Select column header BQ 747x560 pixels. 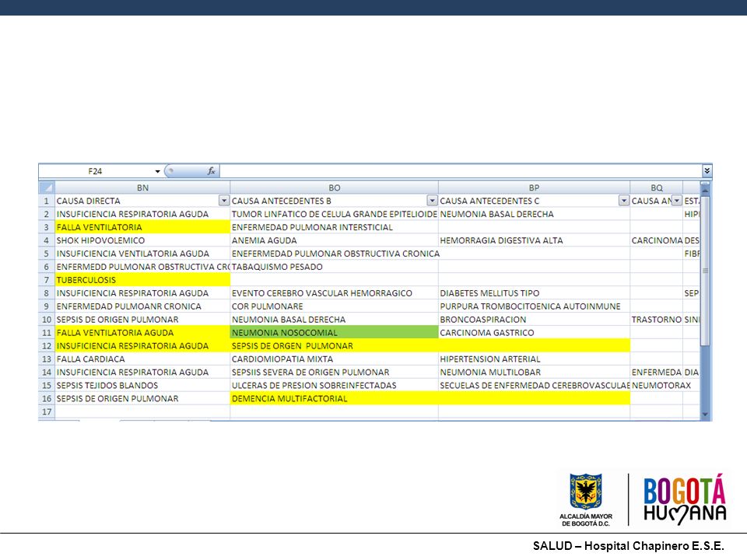[x=657, y=187]
